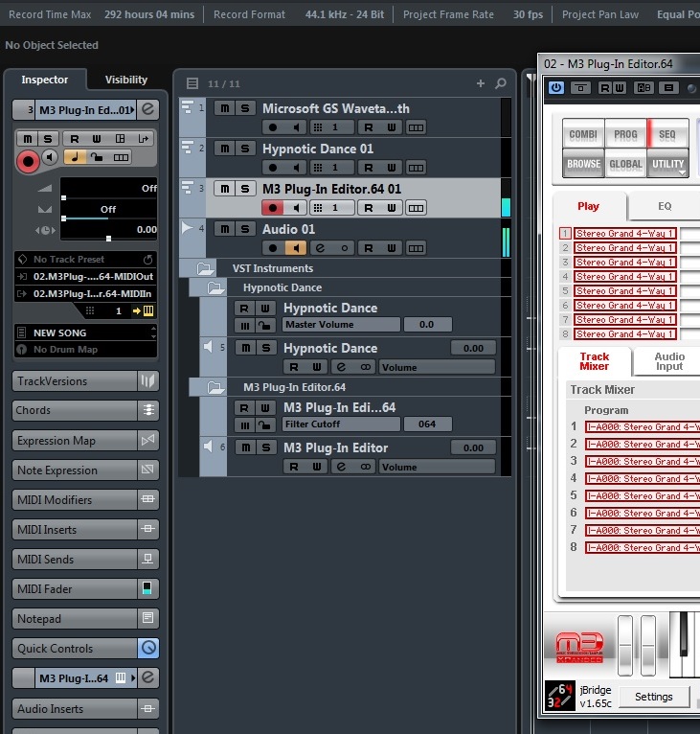Toggle plug-in power Activate button

[x=555, y=87]
